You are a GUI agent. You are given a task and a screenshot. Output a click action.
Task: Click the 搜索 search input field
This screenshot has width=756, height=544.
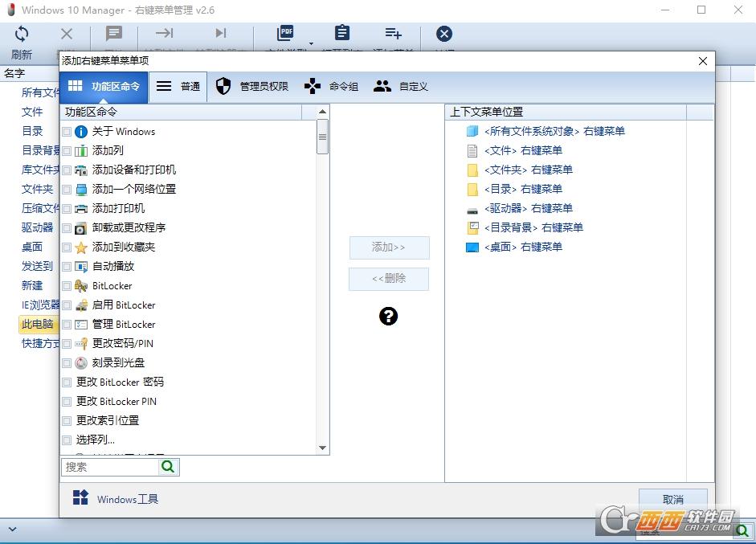point(110,467)
